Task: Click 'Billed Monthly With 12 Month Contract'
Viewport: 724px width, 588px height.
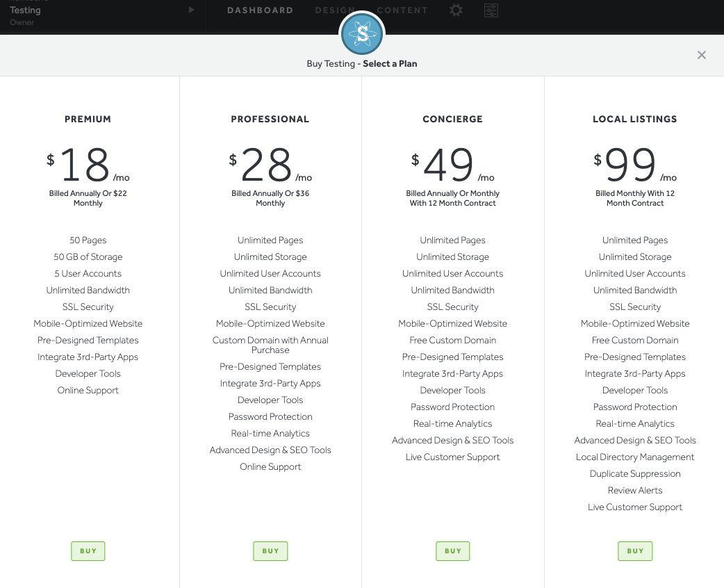Action: point(635,198)
